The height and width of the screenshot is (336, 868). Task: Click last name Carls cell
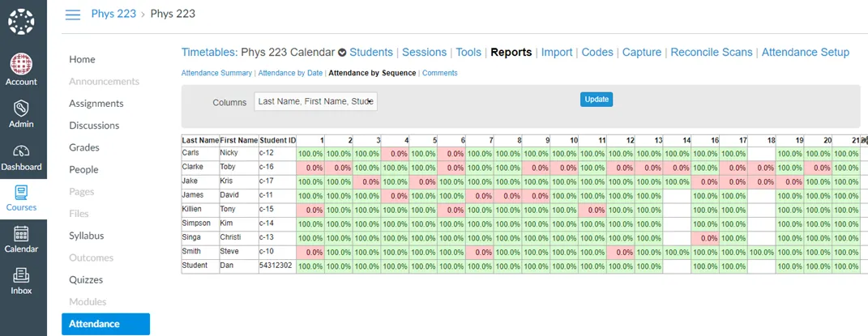tap(200, 153)
